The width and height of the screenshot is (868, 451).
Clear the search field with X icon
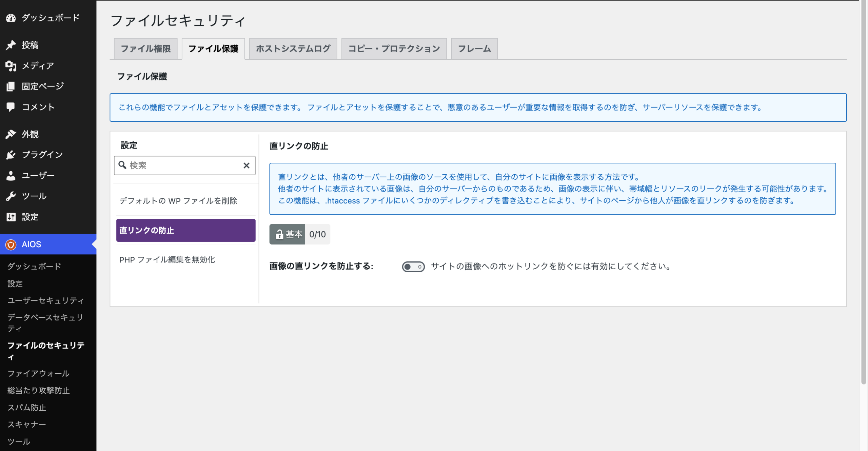coord(246,165)
